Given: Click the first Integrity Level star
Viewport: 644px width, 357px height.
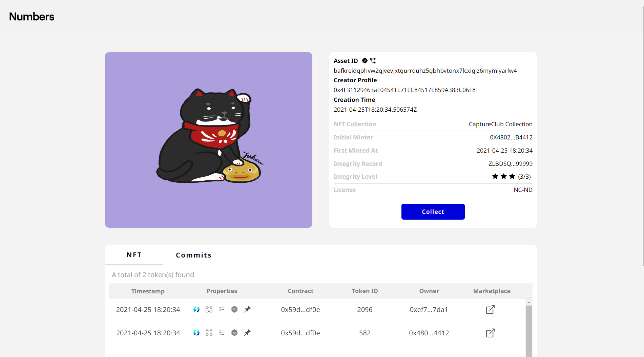Looking at the screenshot, I should [495, 176].
